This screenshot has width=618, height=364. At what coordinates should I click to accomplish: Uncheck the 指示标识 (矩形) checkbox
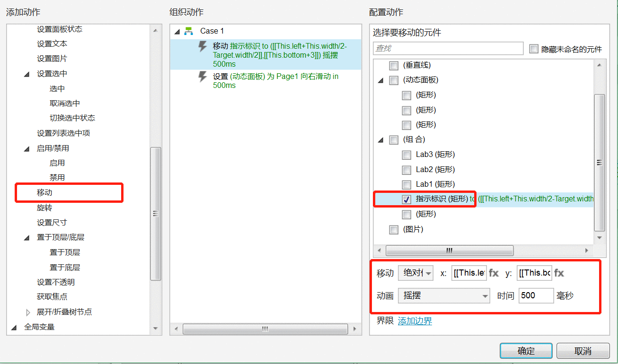pyautogui.click(x=406, y=199)
